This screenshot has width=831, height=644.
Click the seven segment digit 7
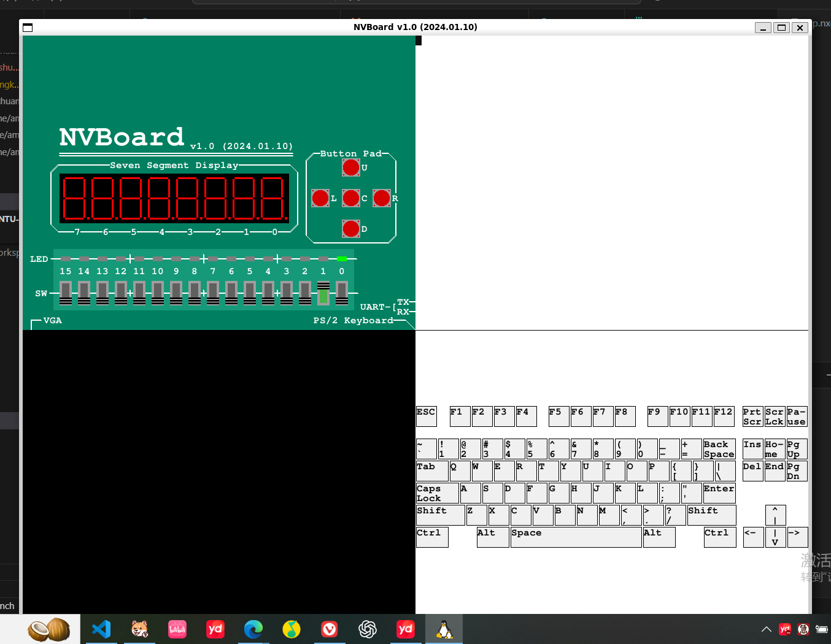tap(75, 198)
